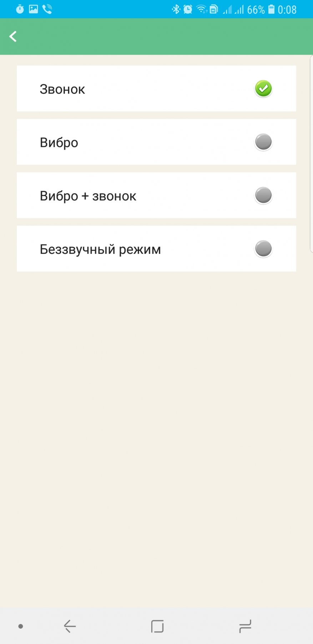313x644 pixels.
Task: Choose the Вибро radio option
Action: (263, 142)
